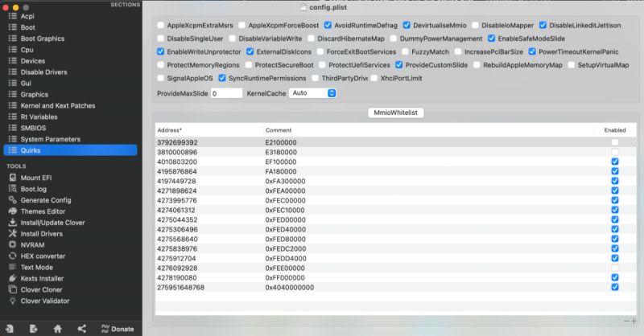The height and width of the screenshot is (336, 644).
Task: Click the plus icon to add whitelist entry
Action: [634, 321]
